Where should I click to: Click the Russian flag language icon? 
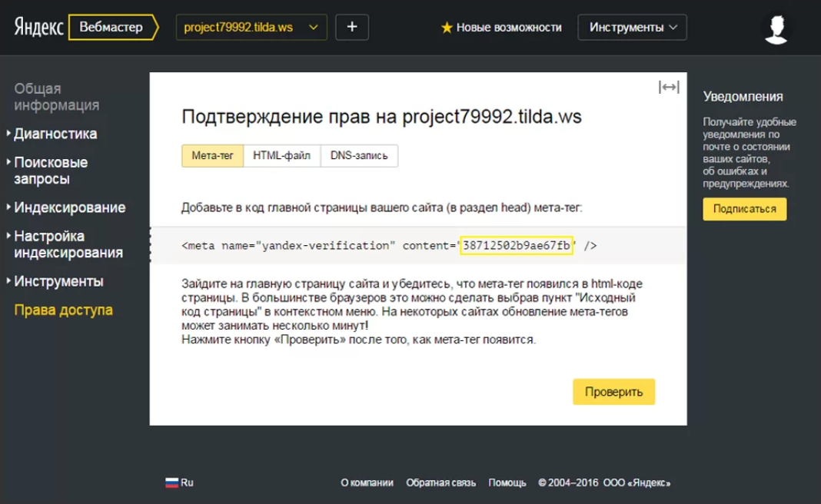click(172, 482)
